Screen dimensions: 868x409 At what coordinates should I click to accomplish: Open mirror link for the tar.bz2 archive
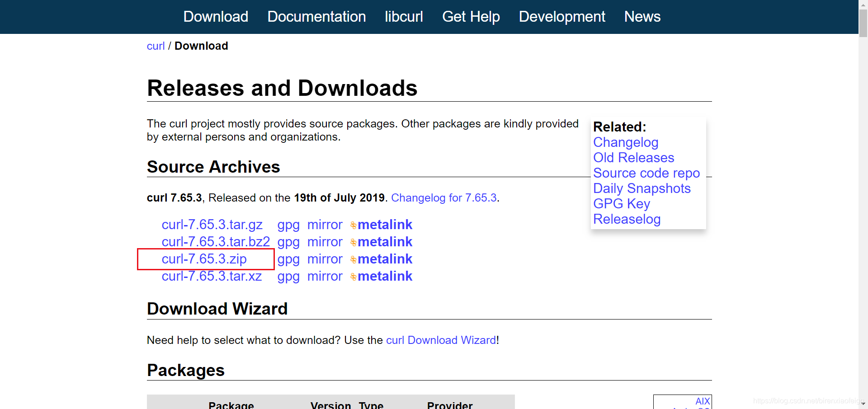pyautogui.click(x=325, y=242)
